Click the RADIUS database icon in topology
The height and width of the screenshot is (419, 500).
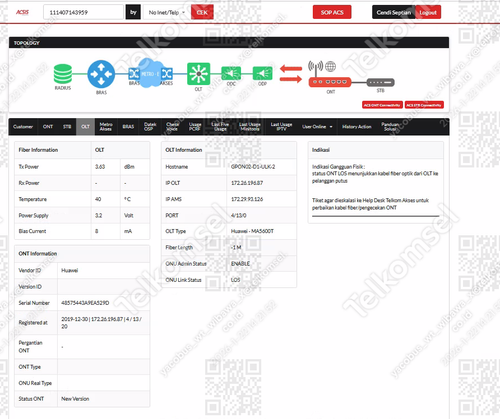(x=63, y=74)
